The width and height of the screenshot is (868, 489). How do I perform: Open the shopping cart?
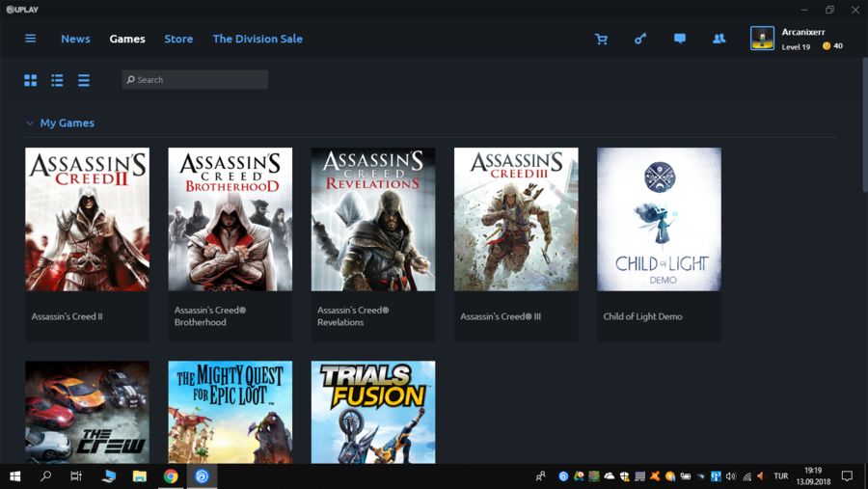[601, 39]
